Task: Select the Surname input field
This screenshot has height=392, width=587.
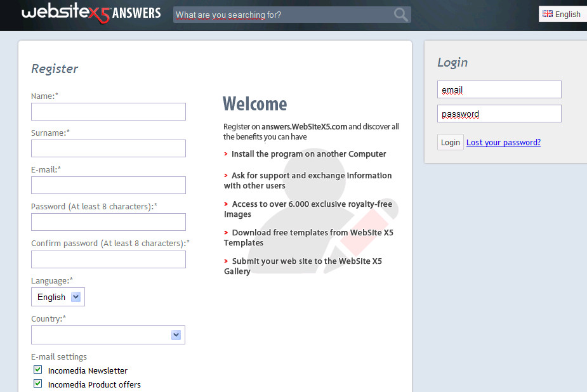Action: click(108, 148)
